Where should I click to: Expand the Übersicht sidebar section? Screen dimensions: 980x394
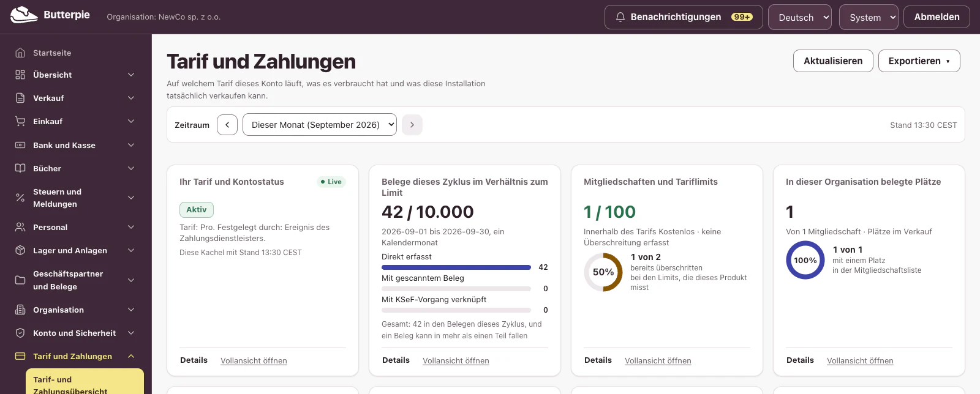131,75
